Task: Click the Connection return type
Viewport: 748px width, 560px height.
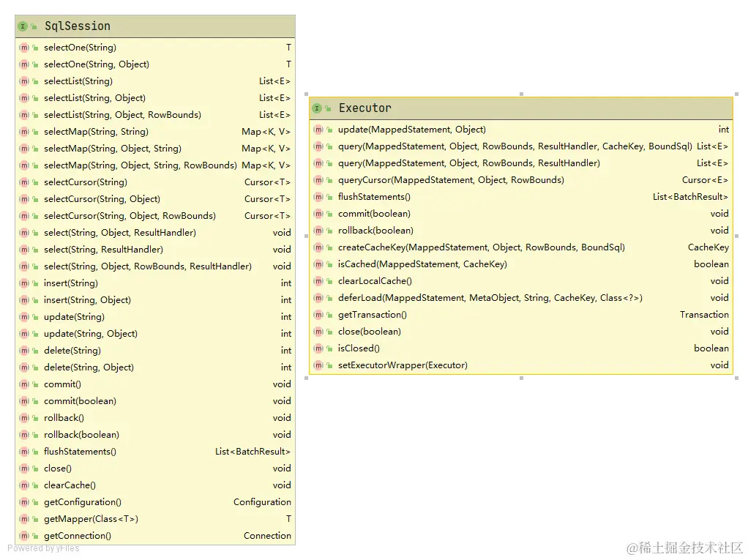Action: (x=267, y=536)
